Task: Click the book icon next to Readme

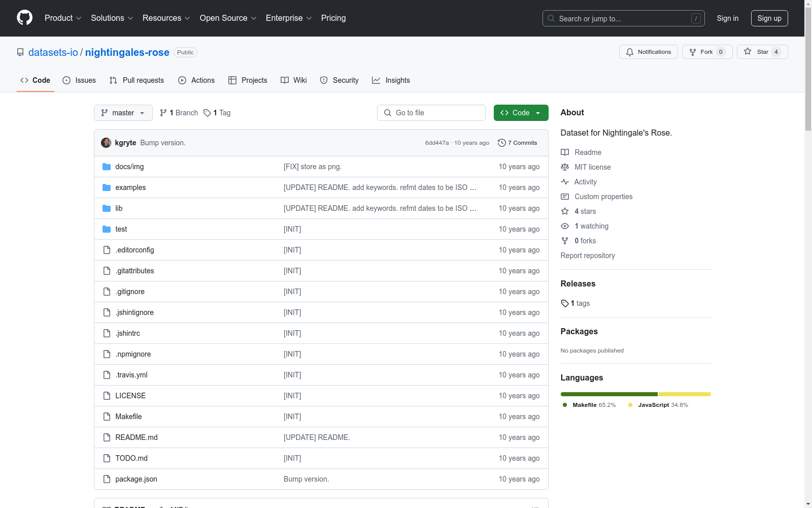Action: click(x=565, y=152)
